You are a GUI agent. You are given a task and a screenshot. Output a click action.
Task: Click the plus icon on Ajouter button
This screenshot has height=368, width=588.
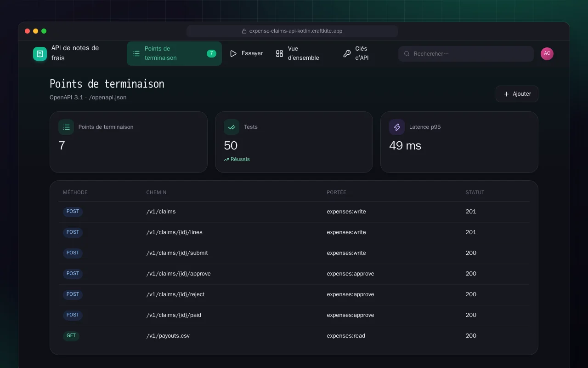click(x=506, y=94)
